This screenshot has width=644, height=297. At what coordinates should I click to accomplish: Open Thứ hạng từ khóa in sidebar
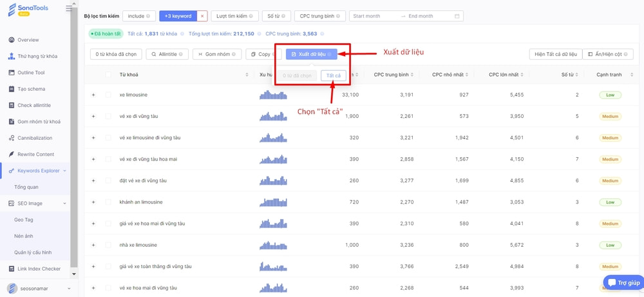37,56
